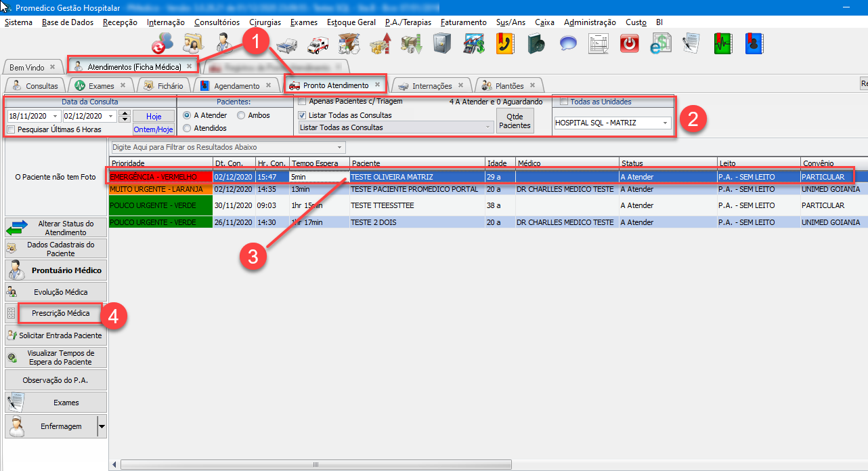Click the ambulance icon in the toolbar

coord(318,45)
